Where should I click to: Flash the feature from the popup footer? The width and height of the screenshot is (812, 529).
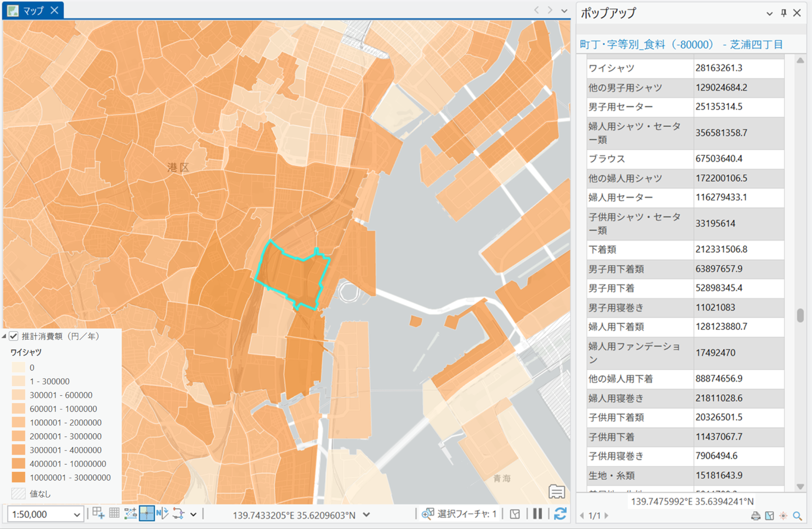pyautogui.click(x=783, y=516)
